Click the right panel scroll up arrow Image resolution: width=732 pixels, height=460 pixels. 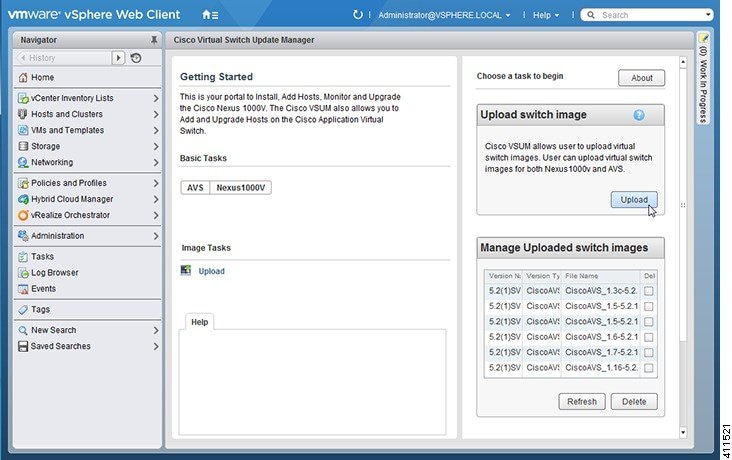pos(683,62)
